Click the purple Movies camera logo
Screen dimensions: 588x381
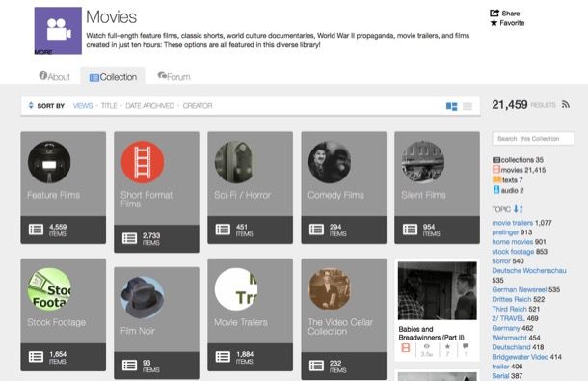(x=58, y=31)
